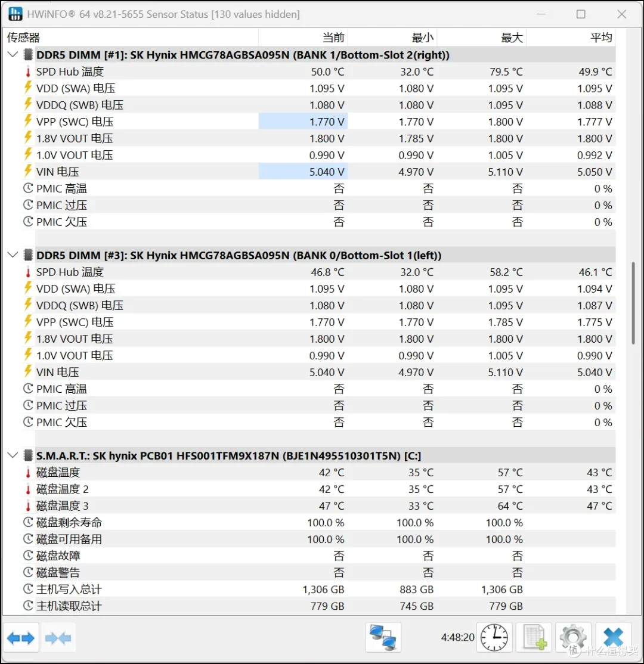Select DIMM #1 VDDQ (SWB) 电压 row label
Image resolution: width=644 pixels, height=664 pixels.
[80, 105]
